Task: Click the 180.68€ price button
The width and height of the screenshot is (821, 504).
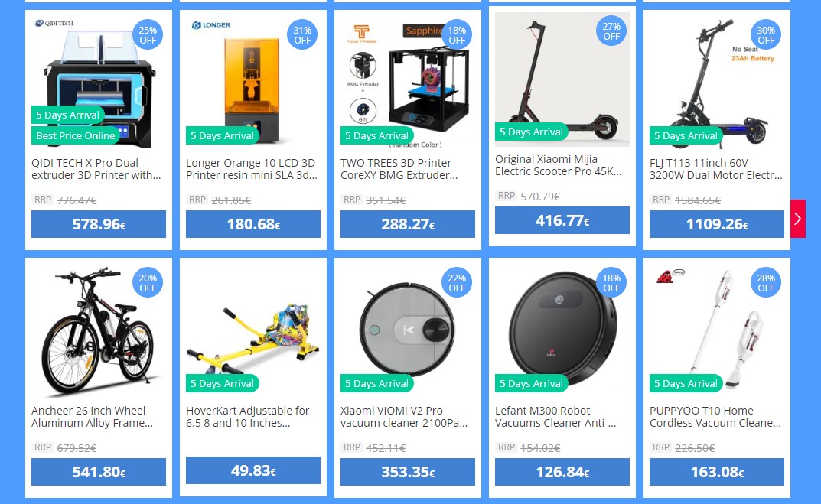Action: coord(253,224)
